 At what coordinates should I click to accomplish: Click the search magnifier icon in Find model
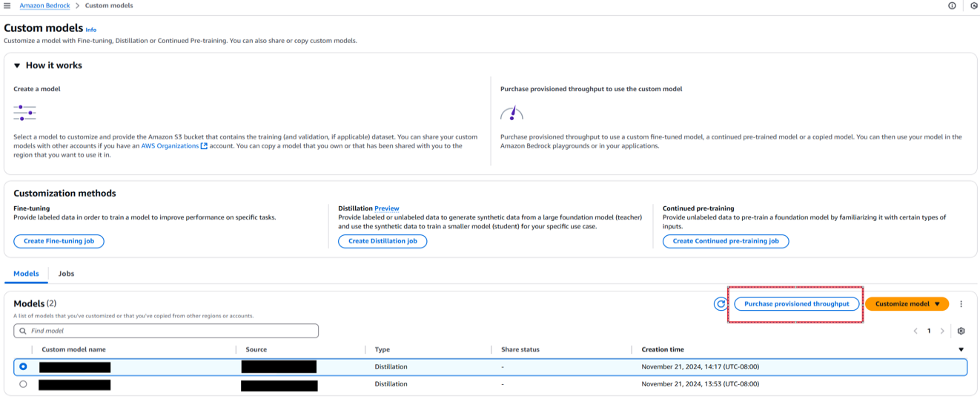[x=23, y=331]
